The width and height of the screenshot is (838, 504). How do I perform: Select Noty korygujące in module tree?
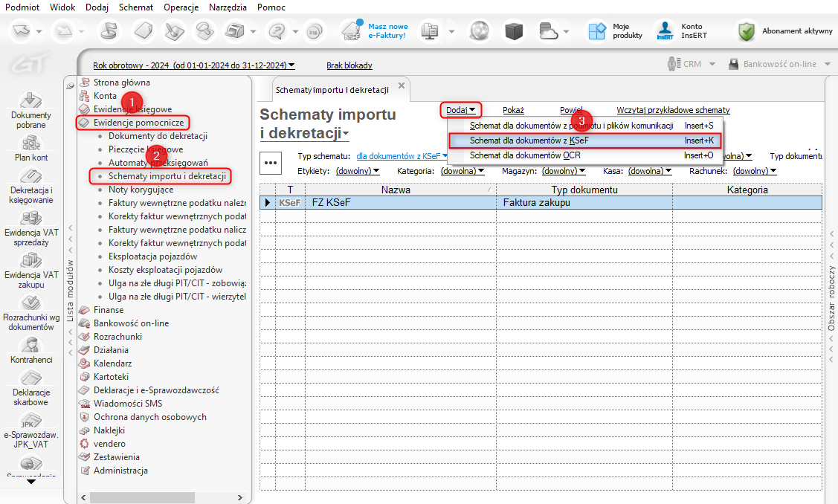pos(141,190)
